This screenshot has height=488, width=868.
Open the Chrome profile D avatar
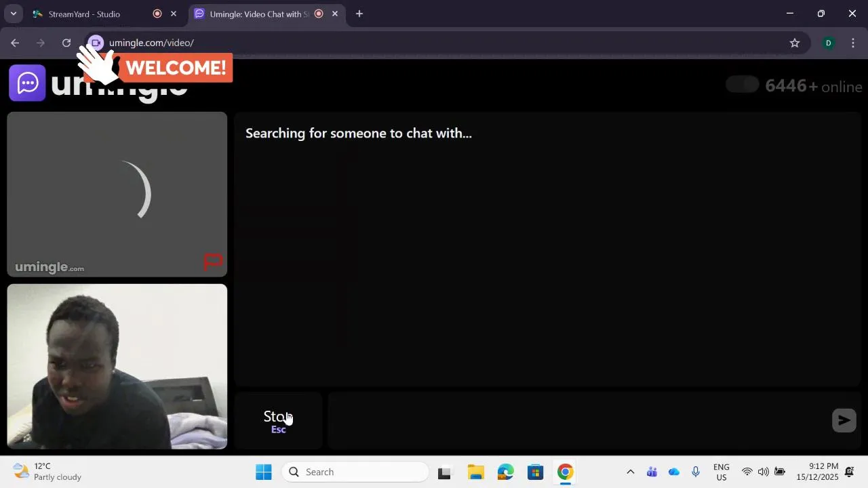pyautogui.click(x=828, y=43)
